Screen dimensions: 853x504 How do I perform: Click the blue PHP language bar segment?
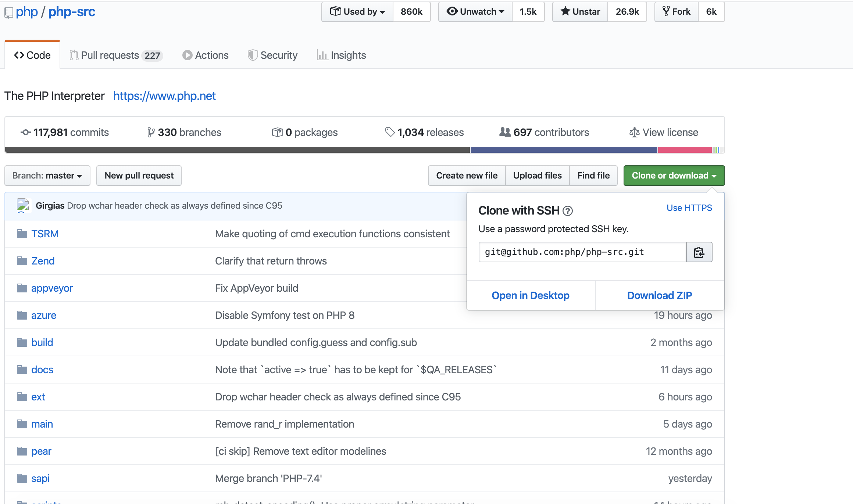point(564,150)
